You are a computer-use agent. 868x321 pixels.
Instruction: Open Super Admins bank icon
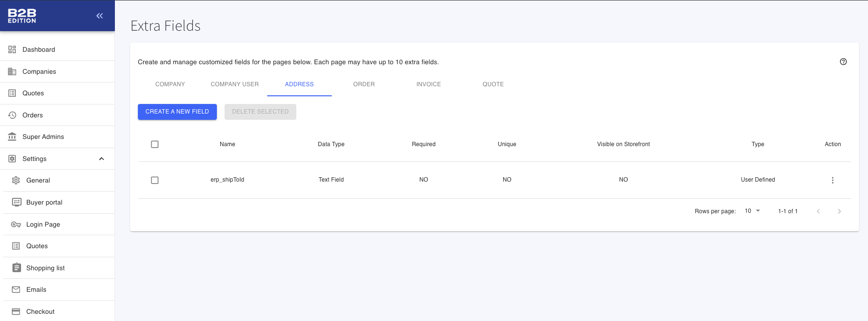coord(12,137)
